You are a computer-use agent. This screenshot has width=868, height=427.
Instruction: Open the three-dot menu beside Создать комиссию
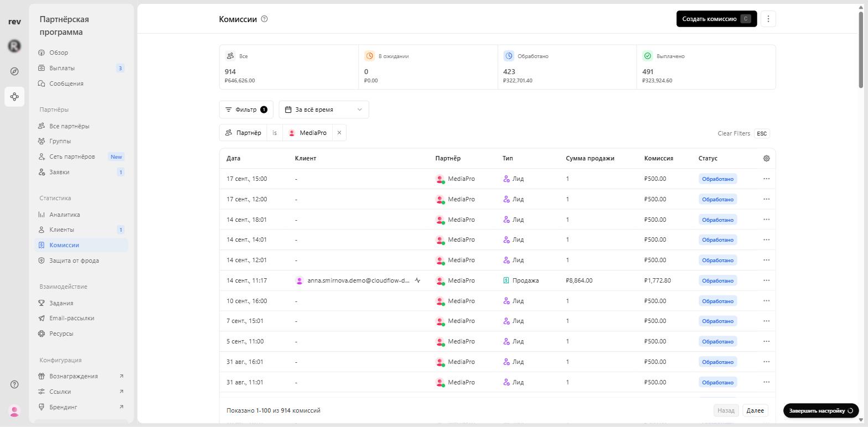(768, 19)
